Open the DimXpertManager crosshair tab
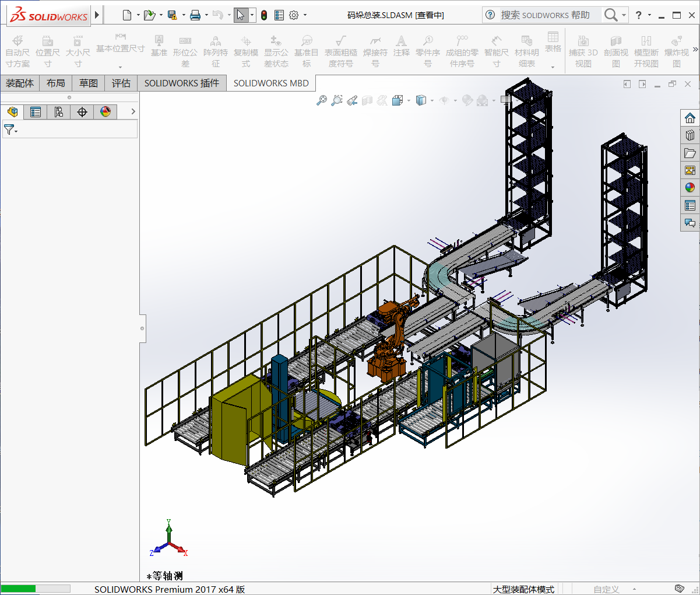 click(82, 112)
